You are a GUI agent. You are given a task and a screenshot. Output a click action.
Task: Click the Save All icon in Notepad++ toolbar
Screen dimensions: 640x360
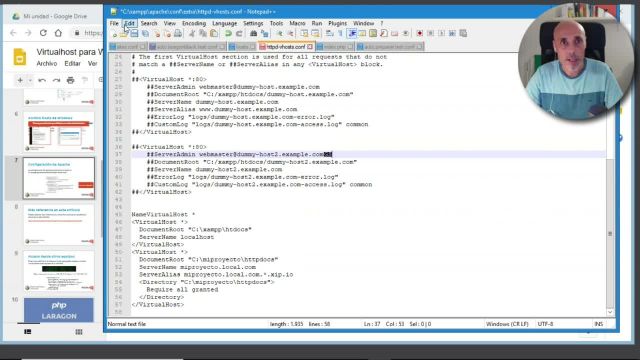click(145, 34)
